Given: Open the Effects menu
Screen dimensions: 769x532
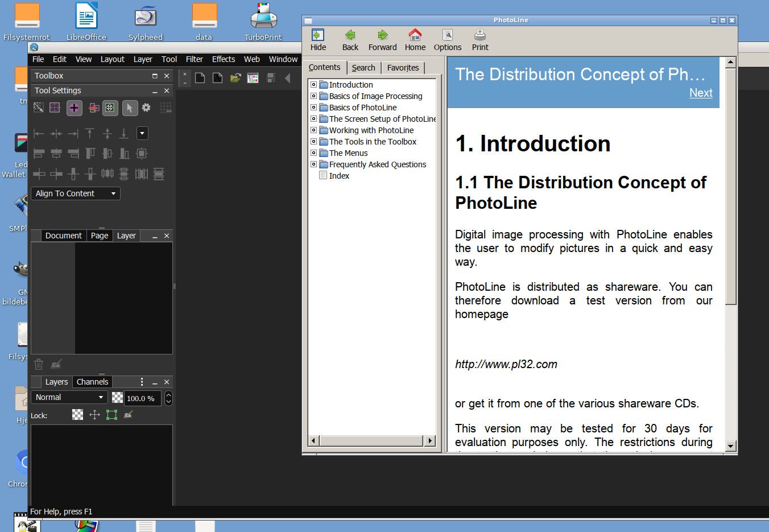Looking at the screenshot, I should coord(224,59).
